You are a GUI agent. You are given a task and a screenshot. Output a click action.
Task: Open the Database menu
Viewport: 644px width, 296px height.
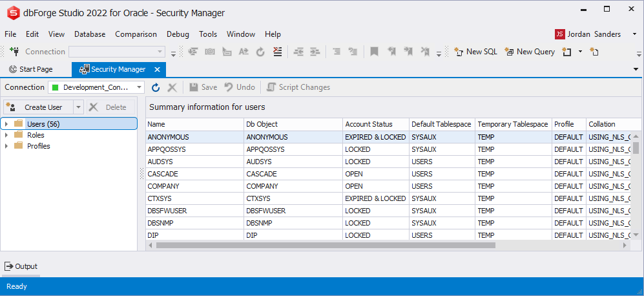point(90,34)
